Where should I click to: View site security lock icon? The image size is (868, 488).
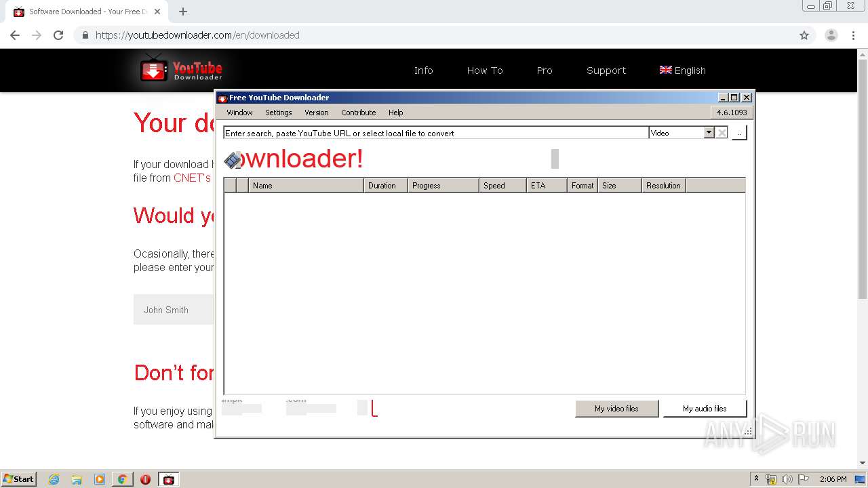85,35
